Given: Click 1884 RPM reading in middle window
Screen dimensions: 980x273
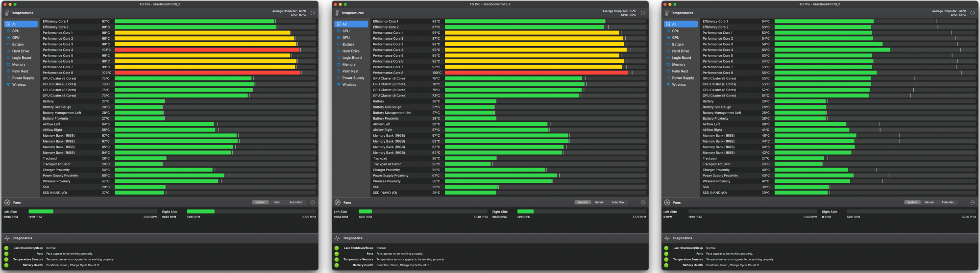Looking at the screenshot, I should pyautogui.click(x=341, y=217).
